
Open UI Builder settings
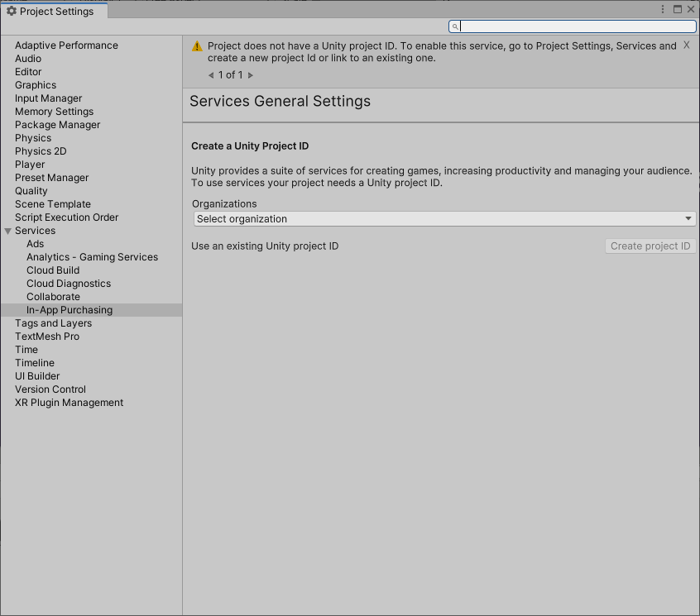pyautogui.click(x=37, y=376)
